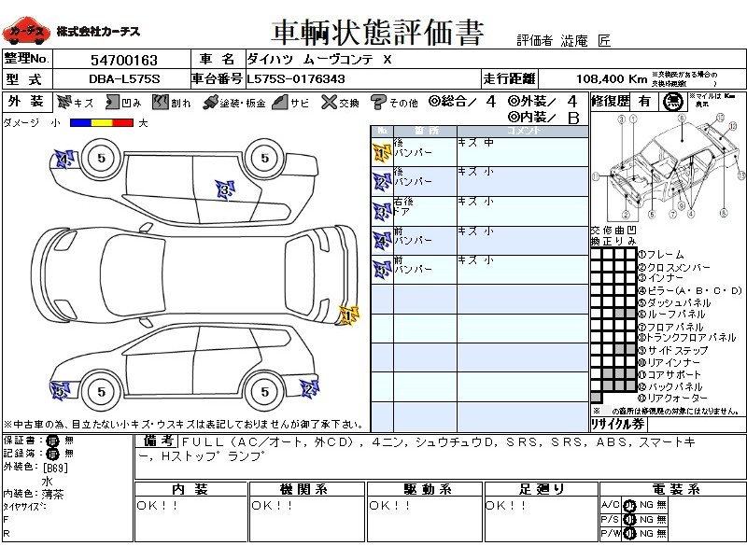Select the サビ rust legend icon
This screenshot has height=560, width=747.
pyautogui.click(x=280, y=102)
